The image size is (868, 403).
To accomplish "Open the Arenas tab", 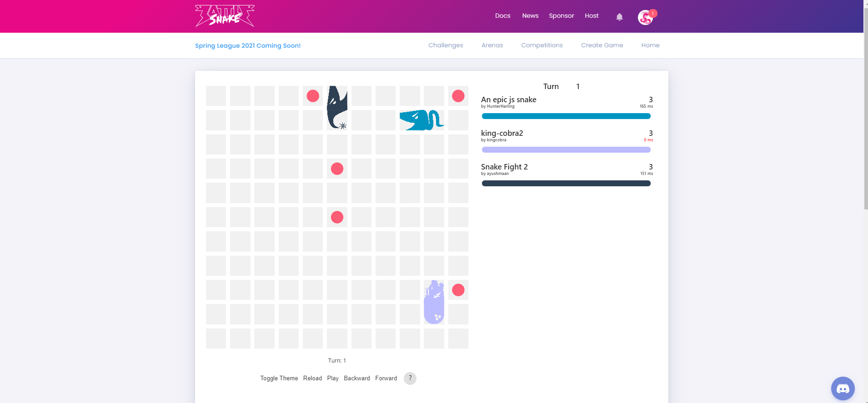I will click(492, 45).
